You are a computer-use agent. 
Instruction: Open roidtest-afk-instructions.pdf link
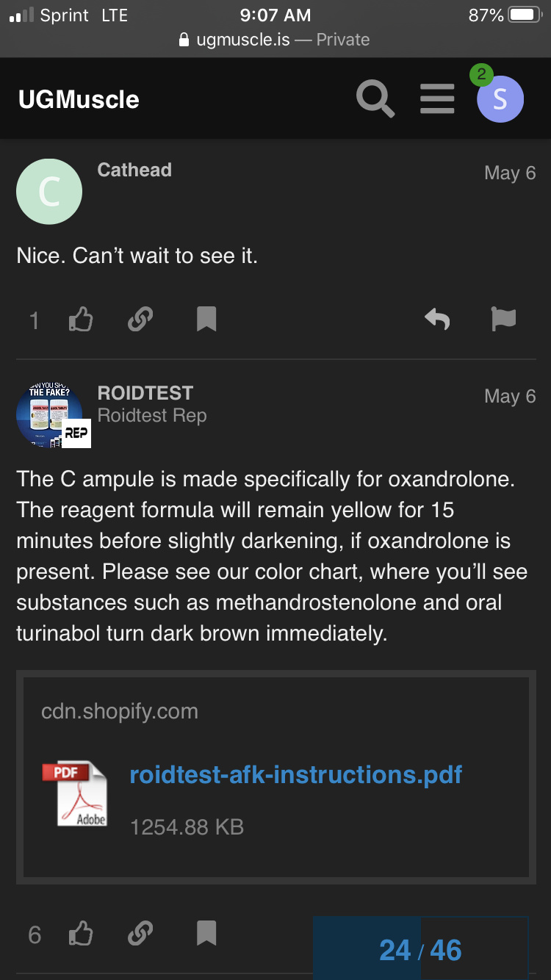[295, 774]
